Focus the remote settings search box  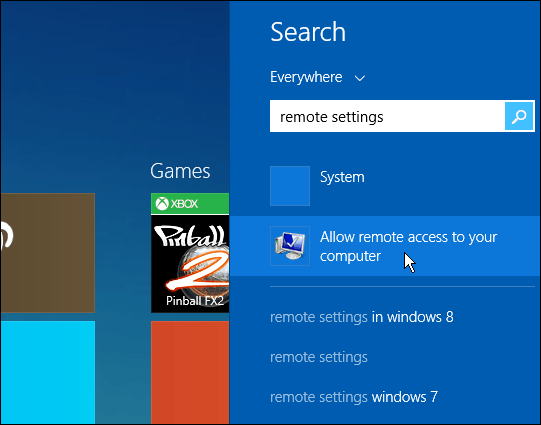point(387,116)
